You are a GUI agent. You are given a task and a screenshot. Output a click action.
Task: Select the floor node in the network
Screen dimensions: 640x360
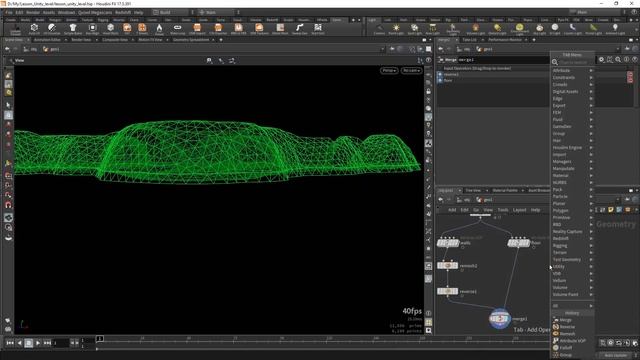[x=518, y=243]
